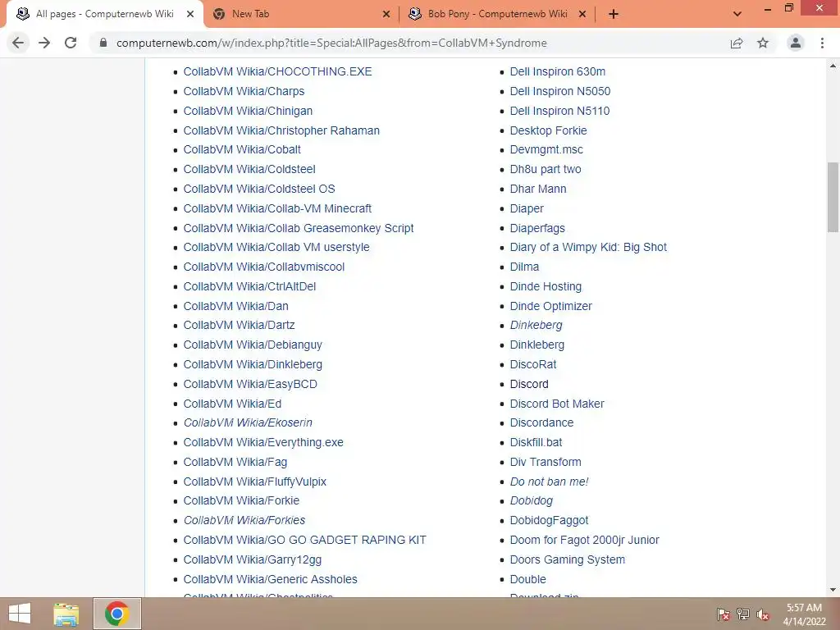This screenshot has width=840, height=630.
Task: Click the Chrome taskbar icon
Action: pyautogui.click(x=116, y=614)
